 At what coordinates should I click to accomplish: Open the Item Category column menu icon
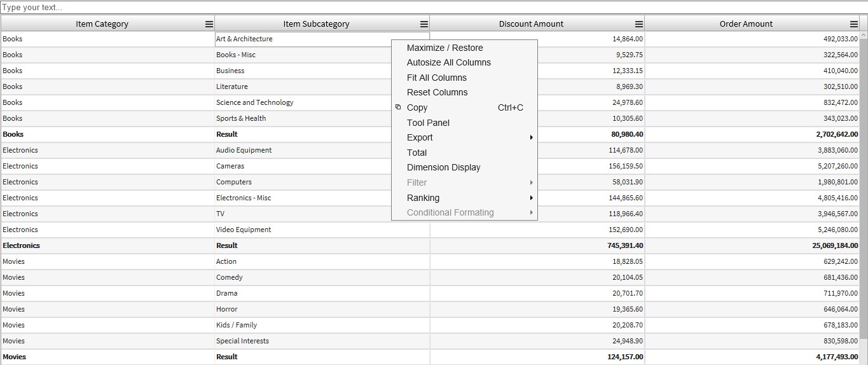209,24
